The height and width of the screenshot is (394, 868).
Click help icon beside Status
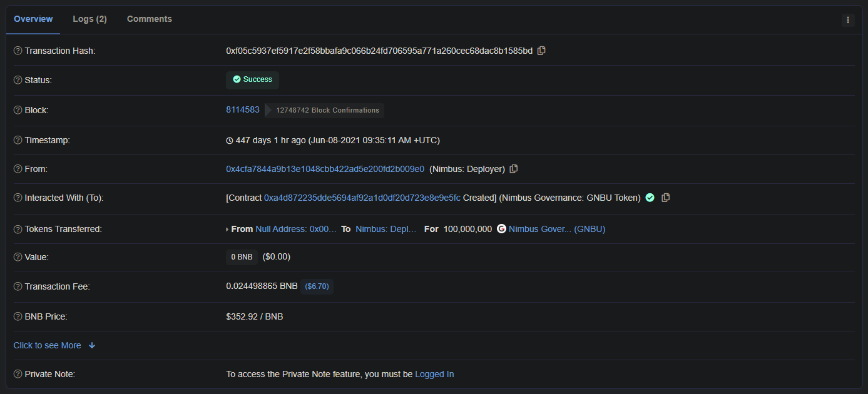coord(18,80)
